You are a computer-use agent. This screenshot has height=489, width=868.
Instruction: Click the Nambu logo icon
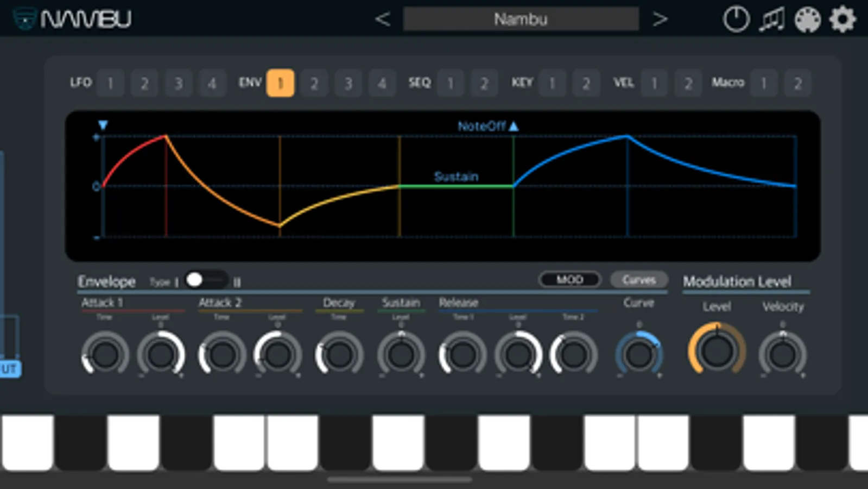25,19
